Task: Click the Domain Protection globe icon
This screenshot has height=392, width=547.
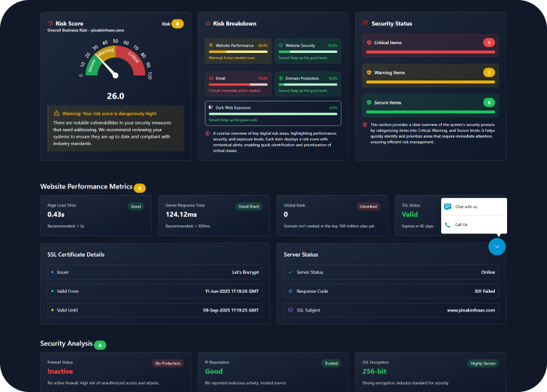Action: 281,78
